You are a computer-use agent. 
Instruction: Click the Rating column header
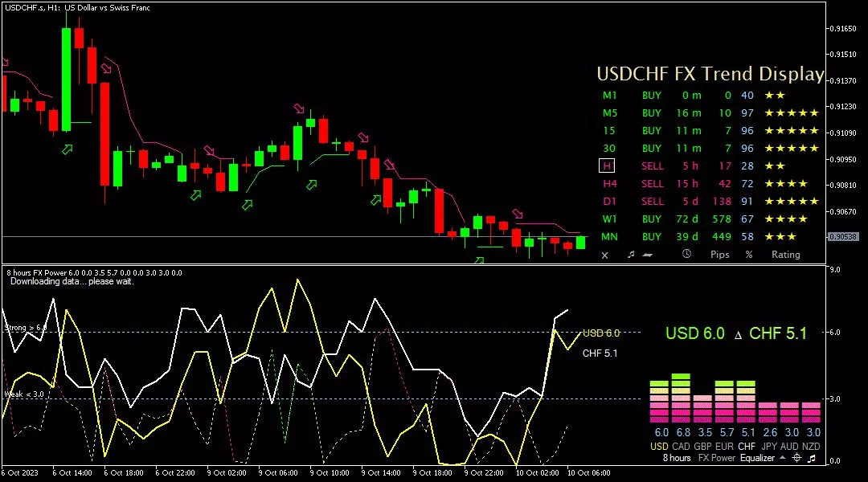click(785, 255)
